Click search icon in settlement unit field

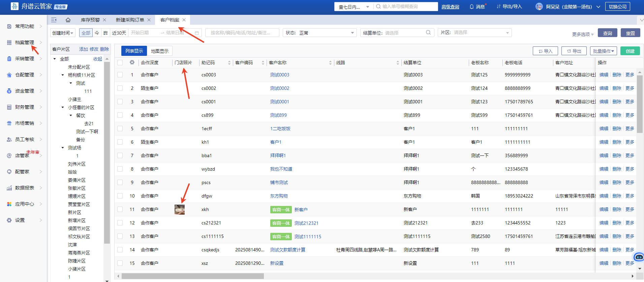pos(428,33)
